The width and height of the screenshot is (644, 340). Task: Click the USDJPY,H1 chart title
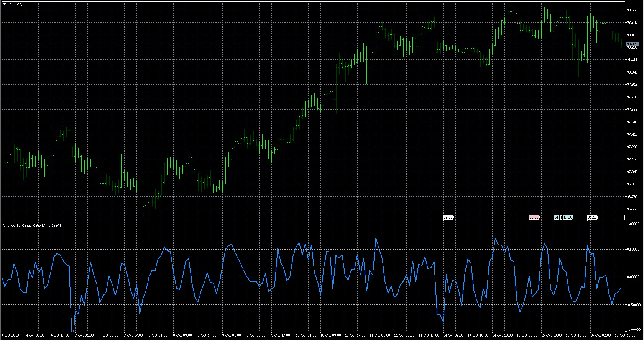[x=17, y=4]
